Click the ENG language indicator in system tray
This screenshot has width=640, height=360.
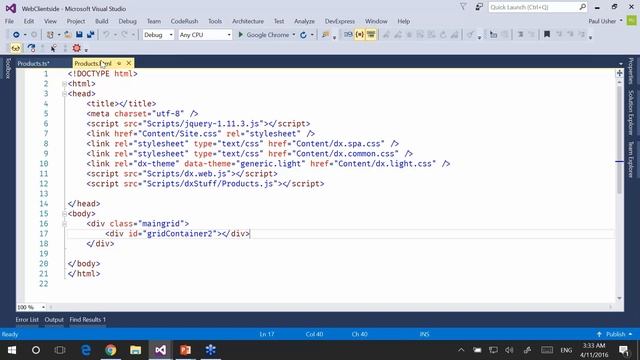pos(566,350)
